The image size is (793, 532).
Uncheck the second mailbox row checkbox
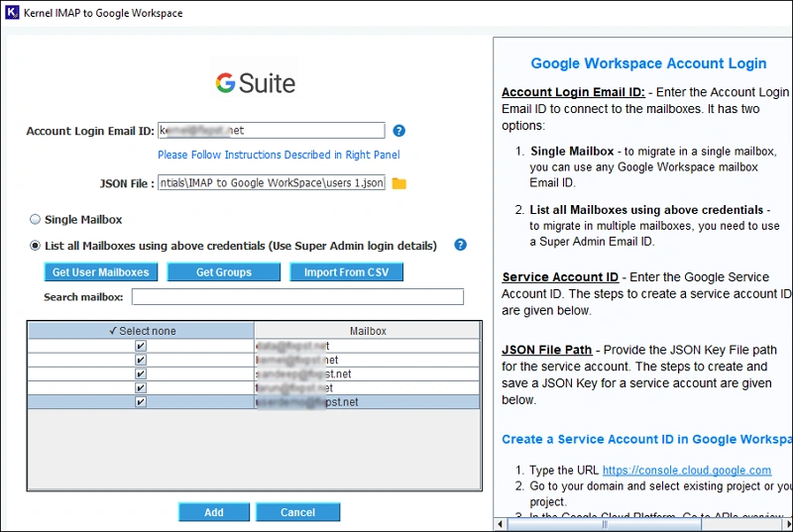pos(141,360)
